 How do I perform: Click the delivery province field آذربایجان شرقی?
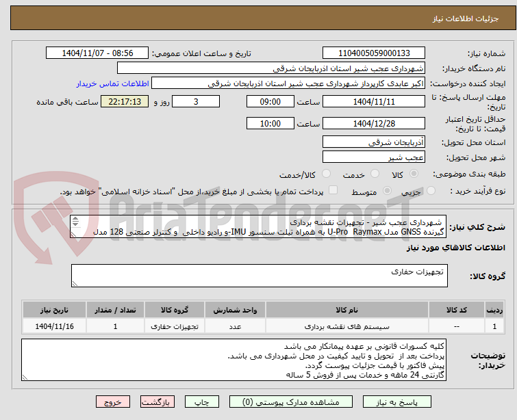click(374, 142)
